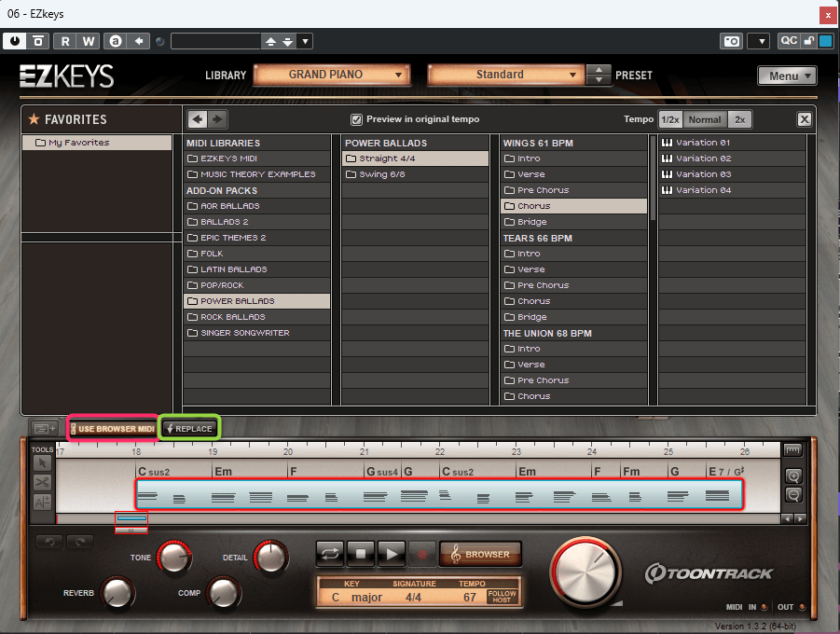
Task: Open the GRAND PIANO library dropdown
Action: coord(332,75)
